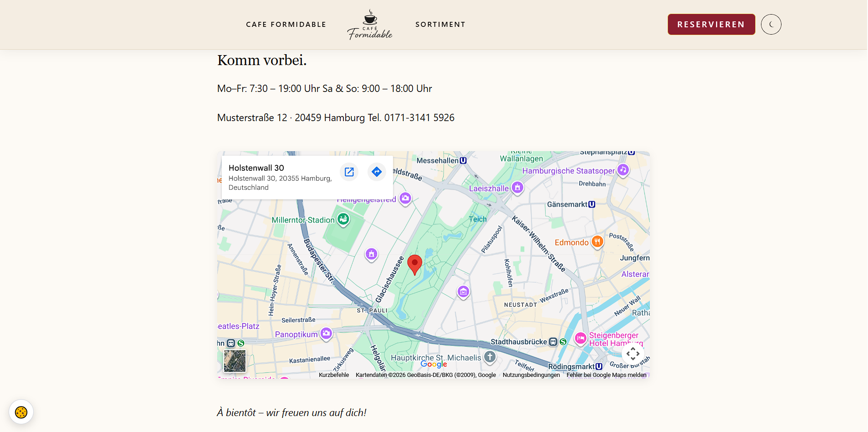Click the red location pin

[414, 265]
